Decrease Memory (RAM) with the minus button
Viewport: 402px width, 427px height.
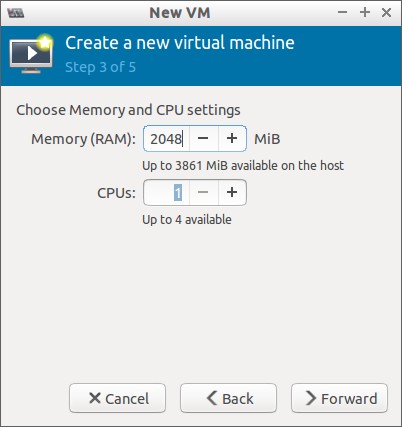[x=203, y=138]
